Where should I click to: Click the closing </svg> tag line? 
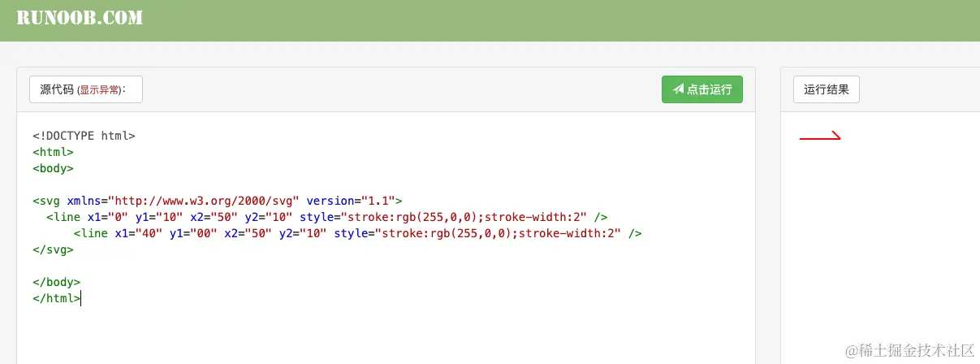pyautogui.click(x=54, y=249)
